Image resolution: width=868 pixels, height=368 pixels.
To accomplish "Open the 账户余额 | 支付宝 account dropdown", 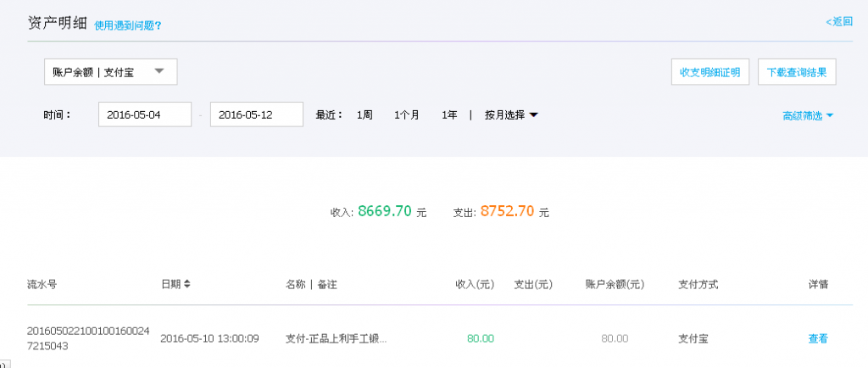I will [x=110, y=72].
